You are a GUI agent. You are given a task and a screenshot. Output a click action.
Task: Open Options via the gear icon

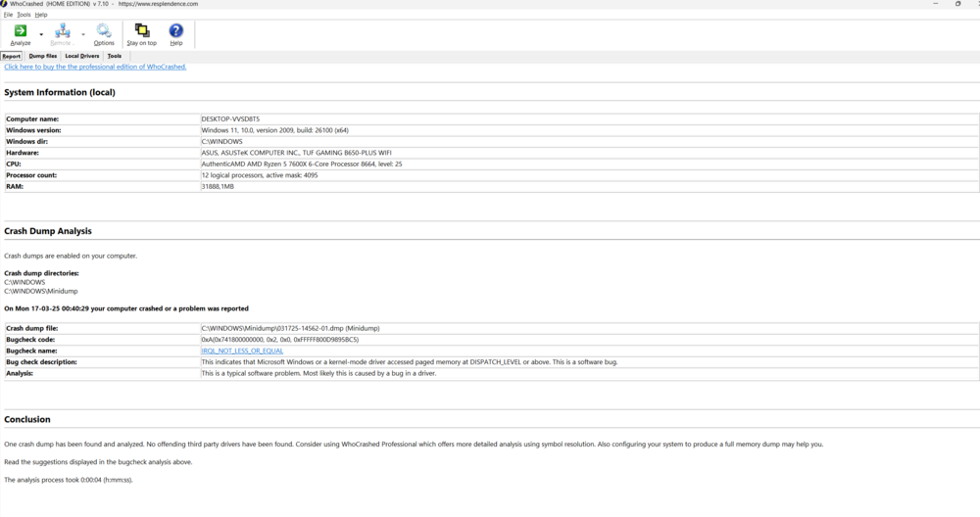coord(104,31)
